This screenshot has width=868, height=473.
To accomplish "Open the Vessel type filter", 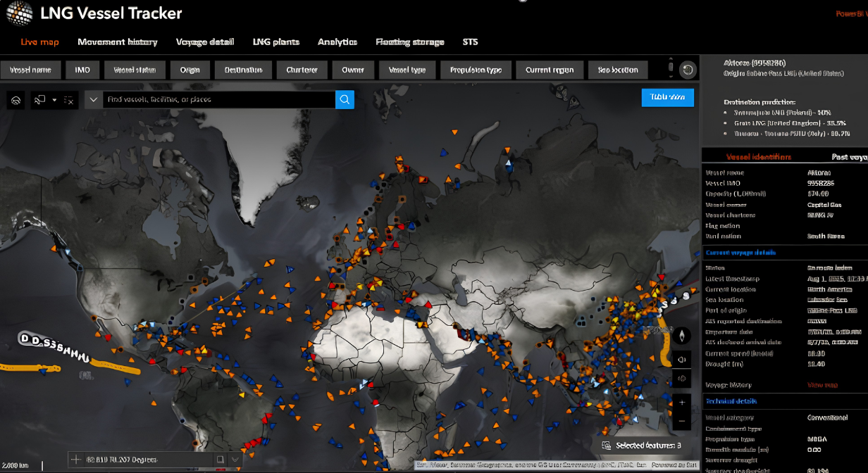I will coord(407,70).
